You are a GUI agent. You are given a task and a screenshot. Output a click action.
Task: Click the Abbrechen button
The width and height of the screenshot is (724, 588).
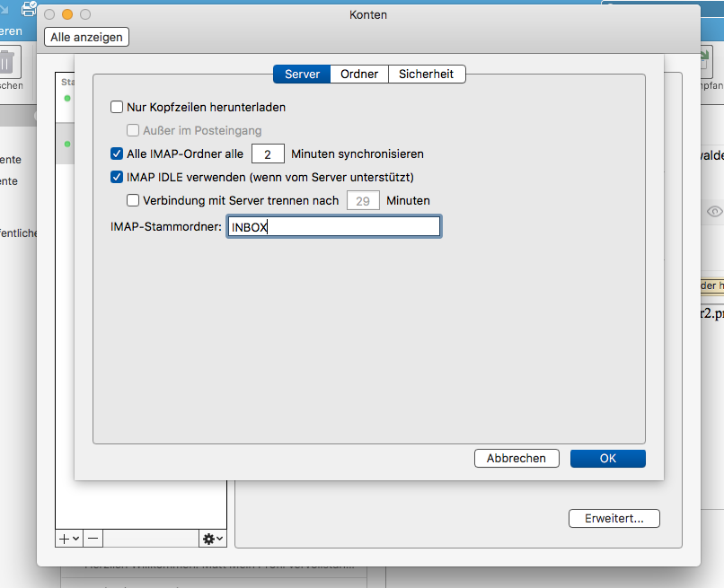click(517, 458)
